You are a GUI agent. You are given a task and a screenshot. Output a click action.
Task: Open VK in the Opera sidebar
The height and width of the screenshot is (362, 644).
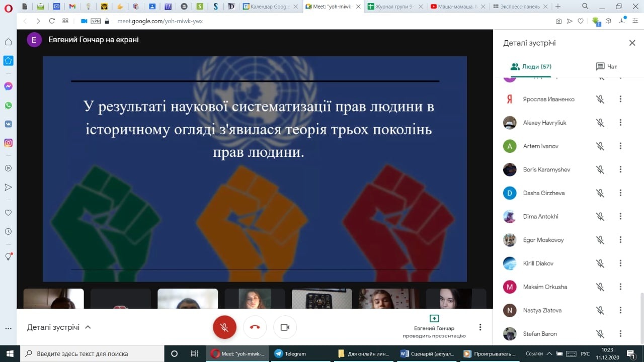click(8, 124)
